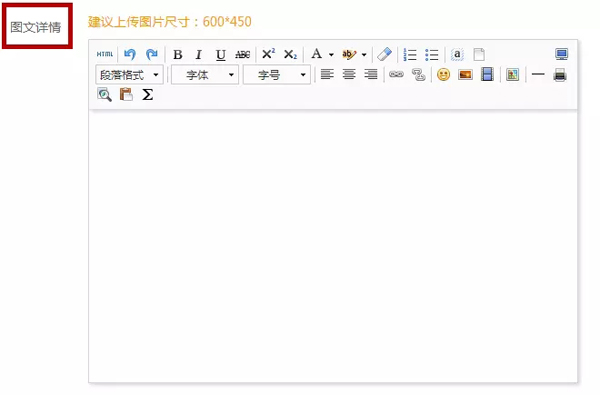Screen dimensions: 600x395
Task: Open the 字体 font dropdown
Action: click(205, 75)
